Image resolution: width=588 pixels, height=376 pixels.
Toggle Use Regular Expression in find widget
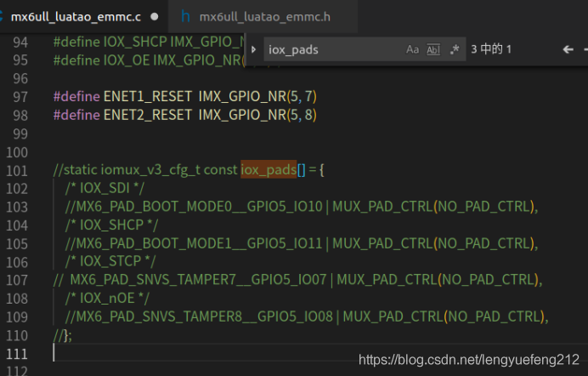(x=455, y=49)
